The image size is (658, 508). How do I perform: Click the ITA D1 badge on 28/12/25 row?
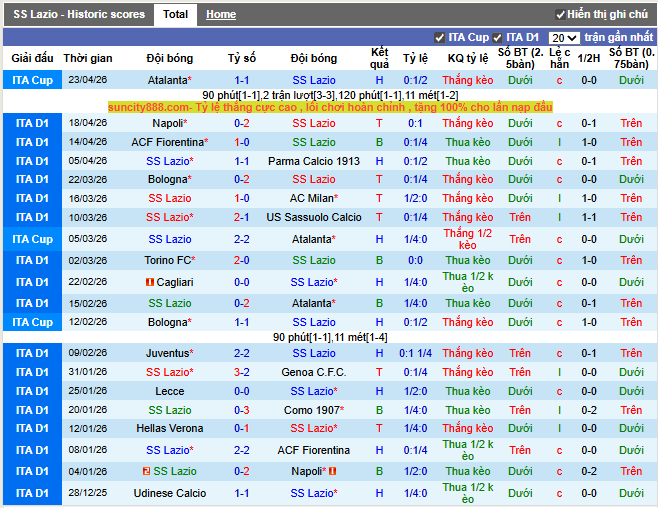coord(32,493)
